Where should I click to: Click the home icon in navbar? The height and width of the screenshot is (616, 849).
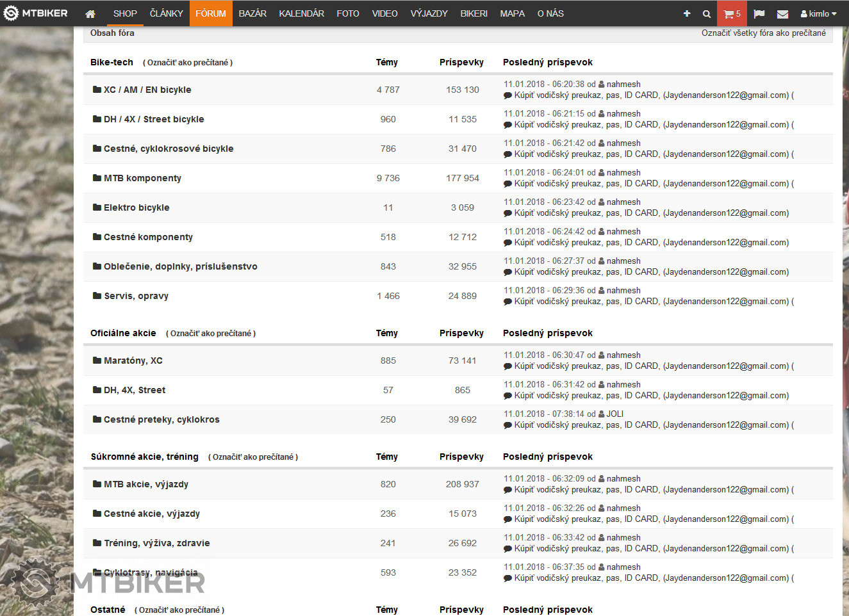(x=90, y=13)
